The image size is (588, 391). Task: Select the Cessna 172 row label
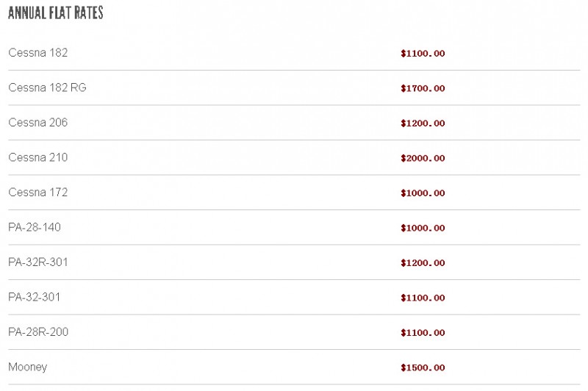(38, 192)
